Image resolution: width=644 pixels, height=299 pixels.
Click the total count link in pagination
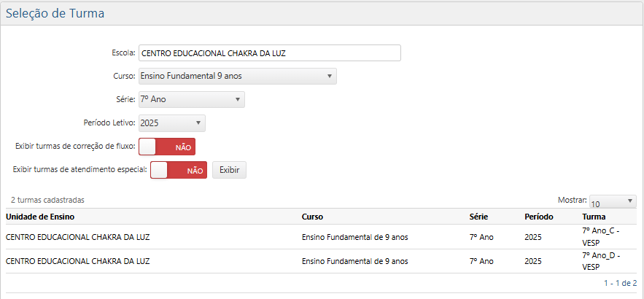(634, 283)
